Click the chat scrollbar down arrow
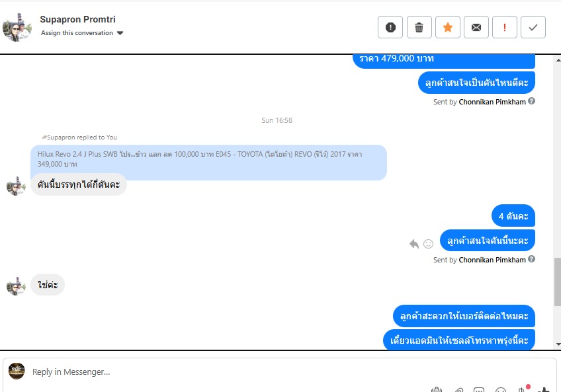This screenshot has width=561, height=392. pyautogui.click(x=558, y=344)
